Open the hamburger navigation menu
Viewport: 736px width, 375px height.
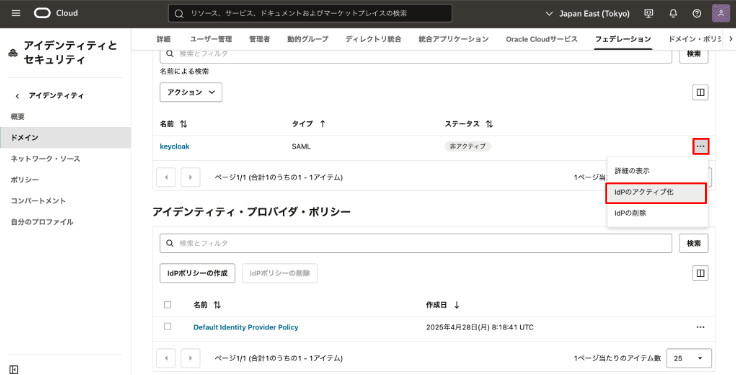[x=16, y=13]
